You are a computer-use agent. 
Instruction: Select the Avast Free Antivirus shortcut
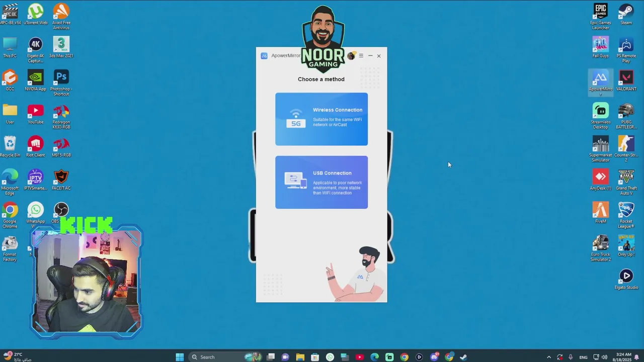61,17
